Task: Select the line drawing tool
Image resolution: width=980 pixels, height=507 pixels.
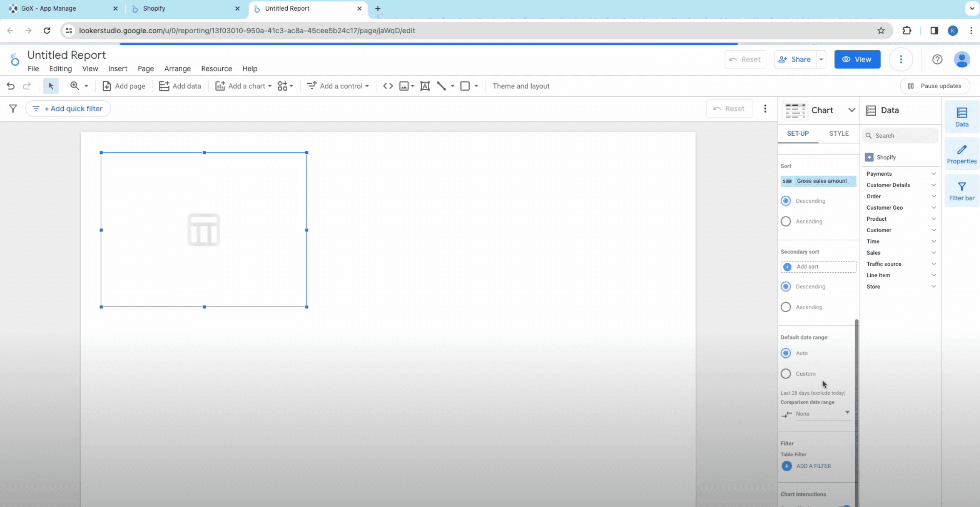Action: pyautogui.click(x=442, y=86)
